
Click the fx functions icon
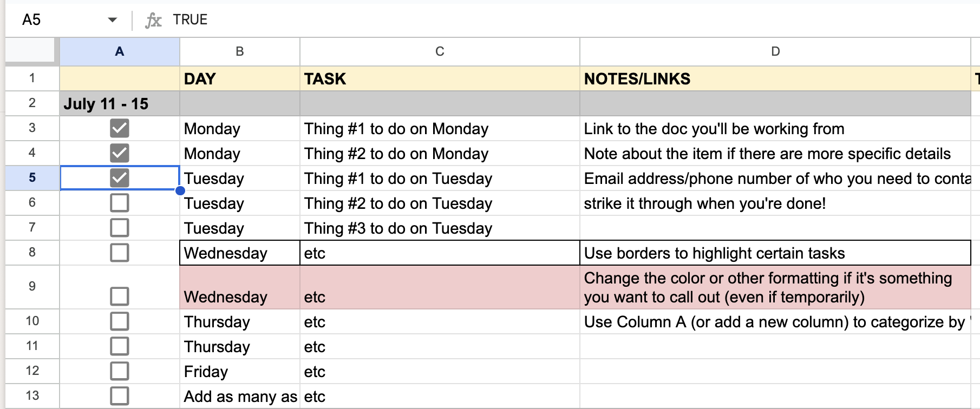pos(153,19)
